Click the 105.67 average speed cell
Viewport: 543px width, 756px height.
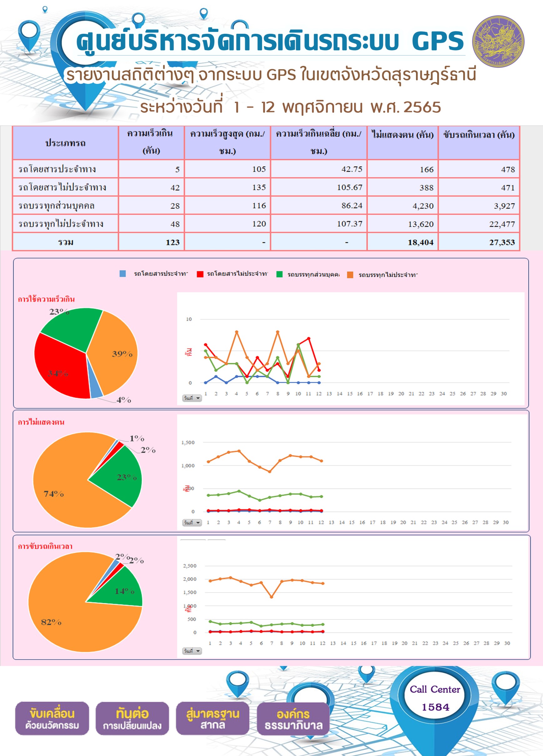319,187
